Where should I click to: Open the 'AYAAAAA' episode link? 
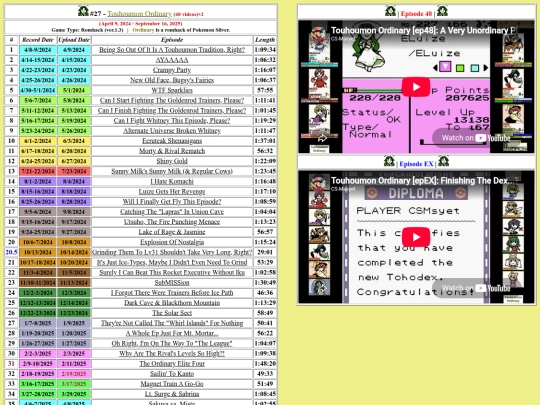coord(172,60)
